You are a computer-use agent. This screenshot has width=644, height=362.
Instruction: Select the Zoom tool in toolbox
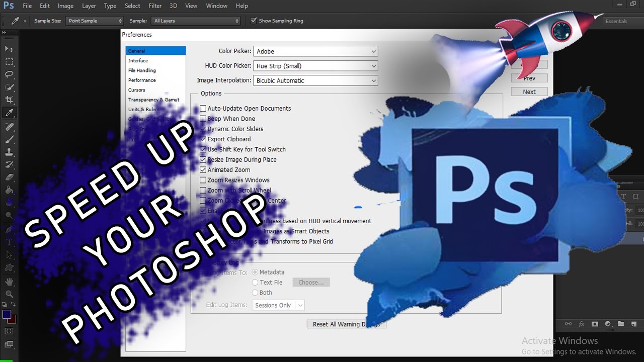click(x=9, y=294)
